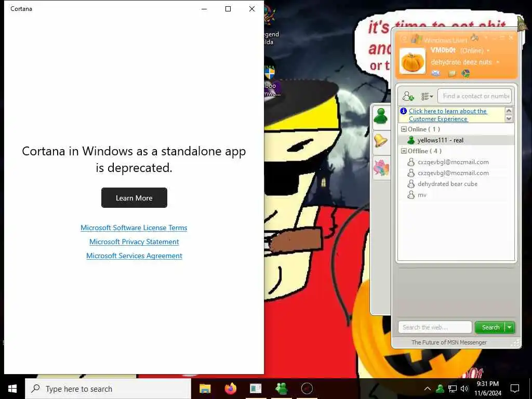This screenshot has height=399, width=532.
Task: Open File Explorer from the taskbar
Action: pyautogui.click(x=205, y=389)
